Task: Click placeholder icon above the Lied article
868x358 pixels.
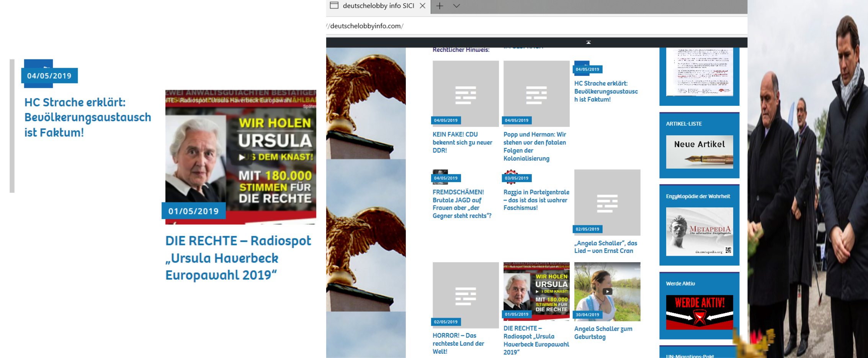Action: click(x=607, y=203)
